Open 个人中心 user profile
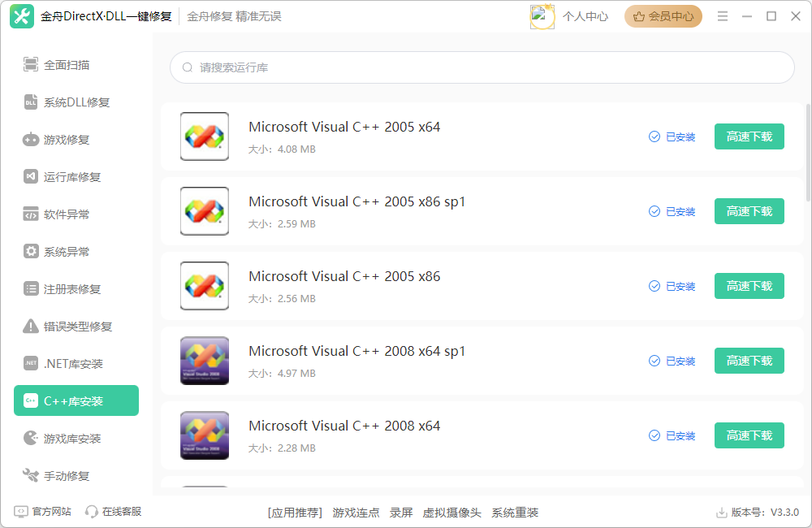Viewport: 812px width, 528px height. point(584,16)
